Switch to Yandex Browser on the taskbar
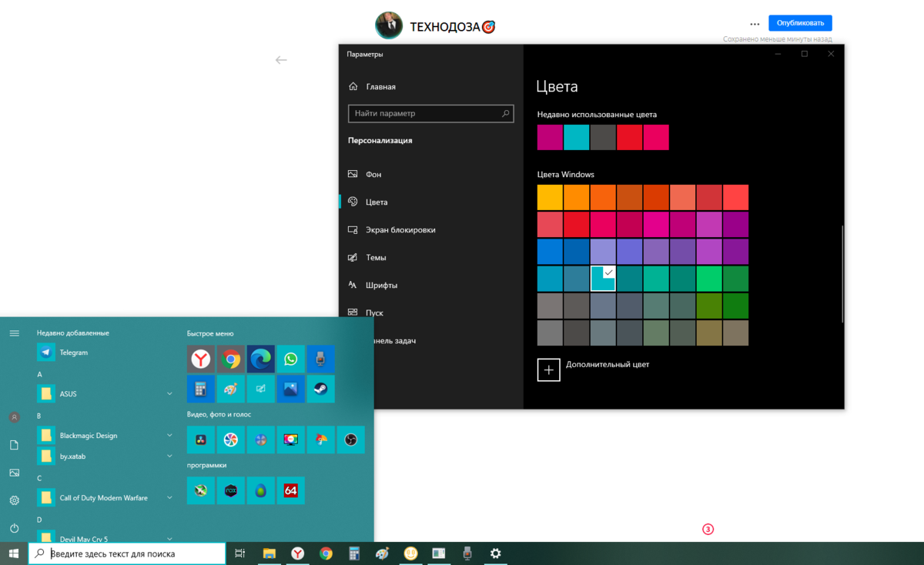The height and width of the screenshot is (565, 924). click(x=297, y=553)
